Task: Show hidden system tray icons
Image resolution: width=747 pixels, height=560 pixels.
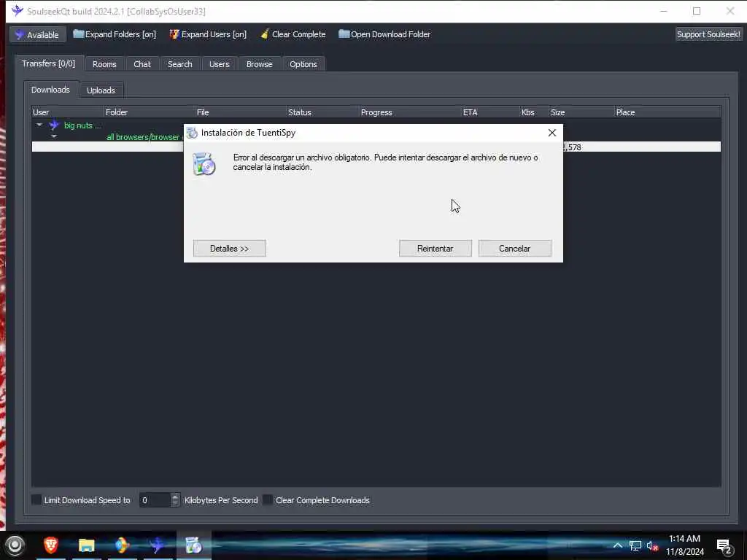Action: [x=617, y=545]
